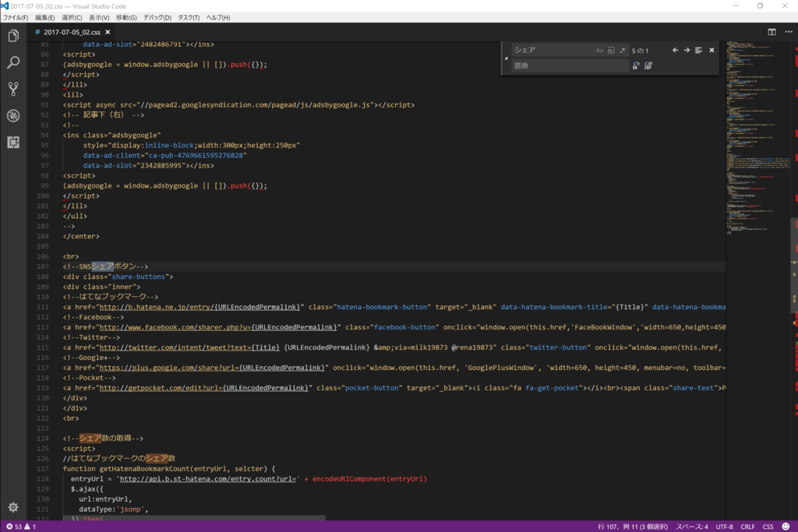Image resolution: width=798 pixels, height=532 pixels.
Task: Click the minimap code overview
Action: click(757, 137)
